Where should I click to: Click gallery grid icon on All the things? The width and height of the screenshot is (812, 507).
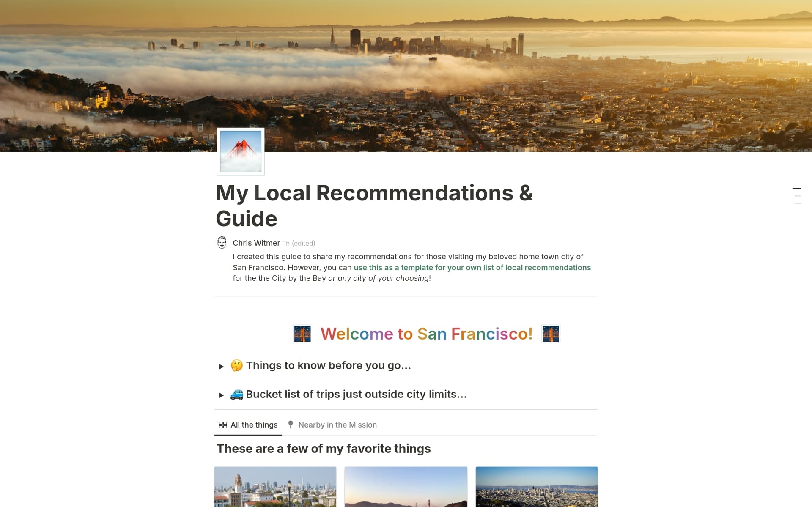(x=223, y=425)
